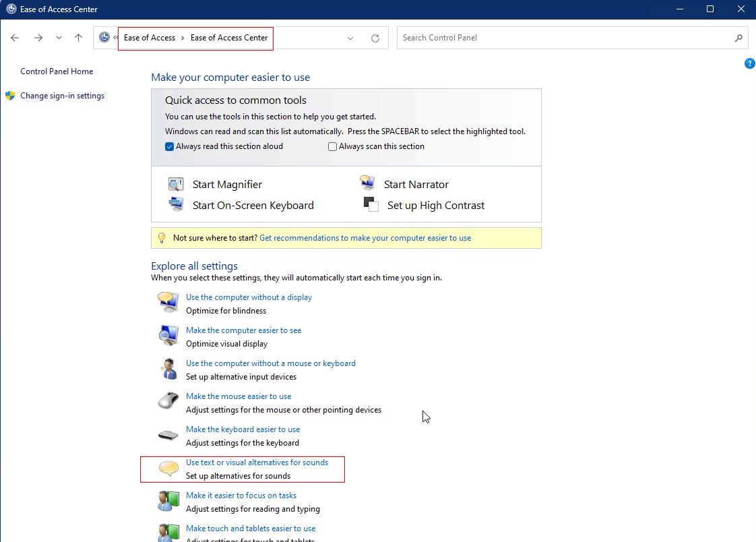Click the speech bubble icon for sound alternatives
The width and height of the screenshot is (756, 542).
[x=168, y=469]
